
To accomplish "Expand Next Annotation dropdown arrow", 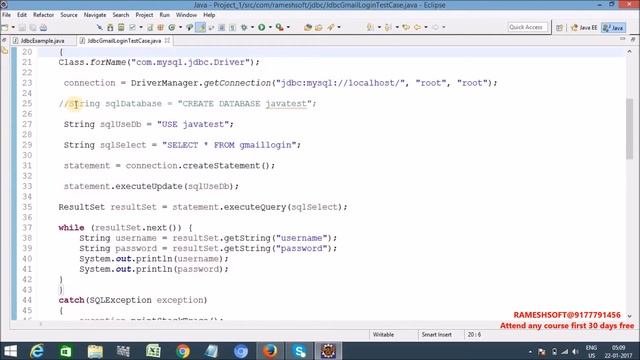I will 379,27.
